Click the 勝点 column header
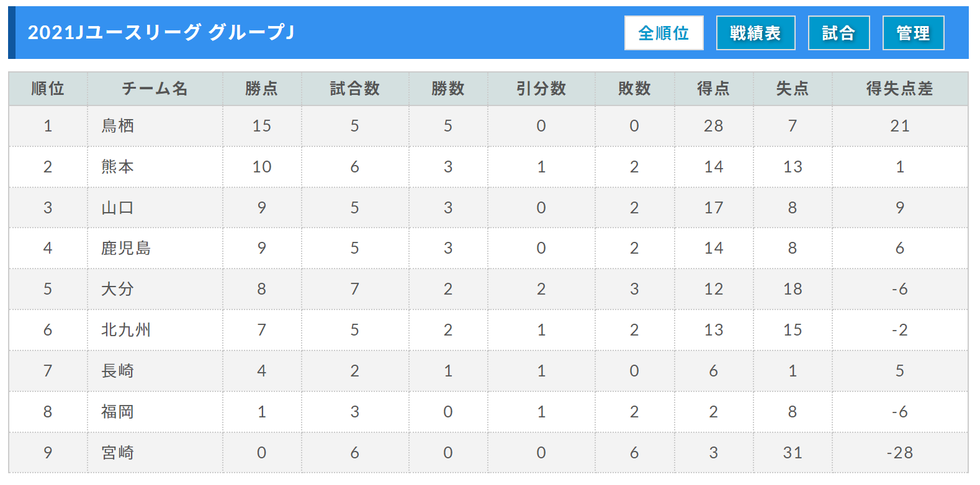Image resolution: width=980 pixels, height=485 pixels. (261, 89)
